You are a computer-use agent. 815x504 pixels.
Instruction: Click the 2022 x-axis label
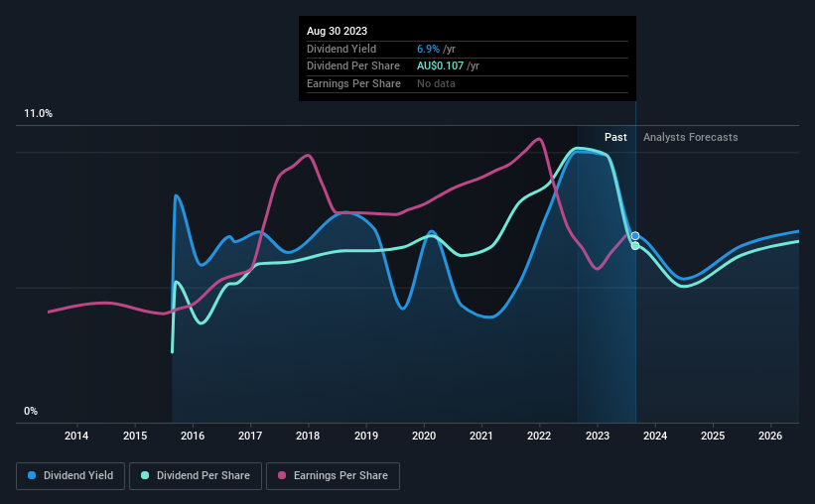[539, 436]
